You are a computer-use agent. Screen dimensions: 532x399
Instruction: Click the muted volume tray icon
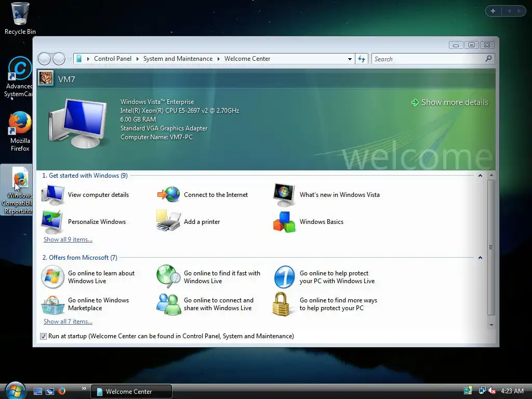pos(492,391)
